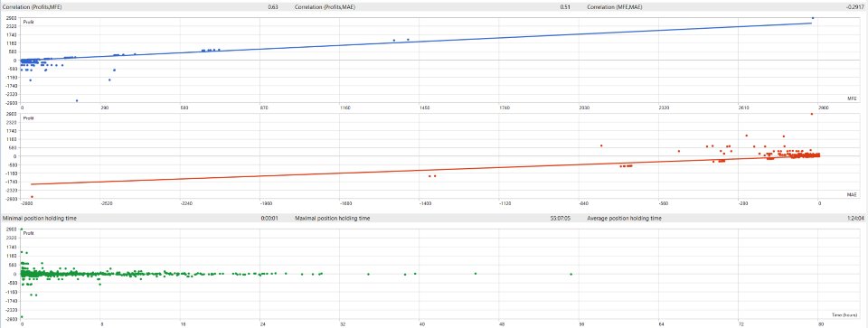Click the "Time (hours)" axis title
Viewport: 868px width, 328px height.
844,314
